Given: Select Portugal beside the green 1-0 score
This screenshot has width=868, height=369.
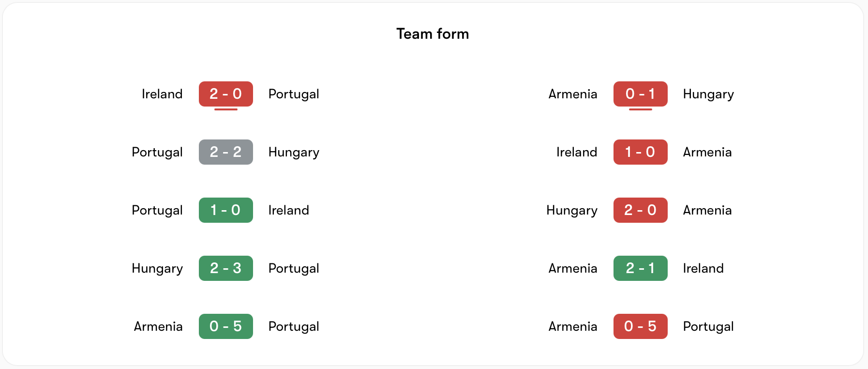Looking at the screenshot, I should point(157,210).
